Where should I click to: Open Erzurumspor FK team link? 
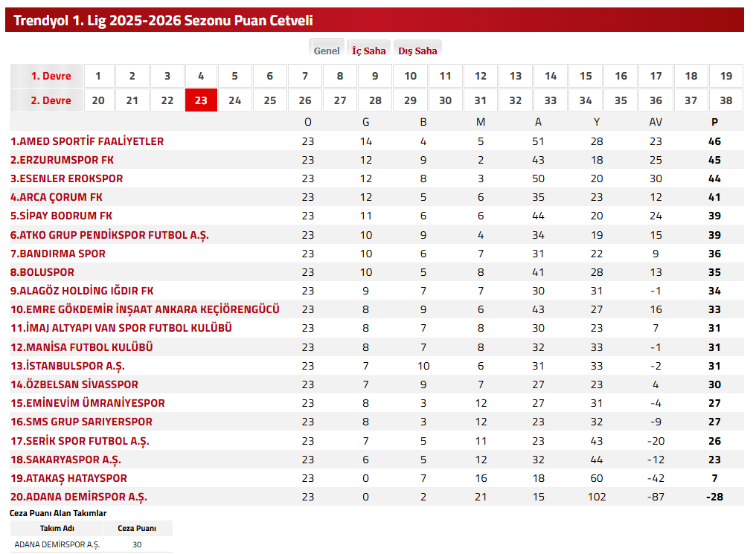62,160
